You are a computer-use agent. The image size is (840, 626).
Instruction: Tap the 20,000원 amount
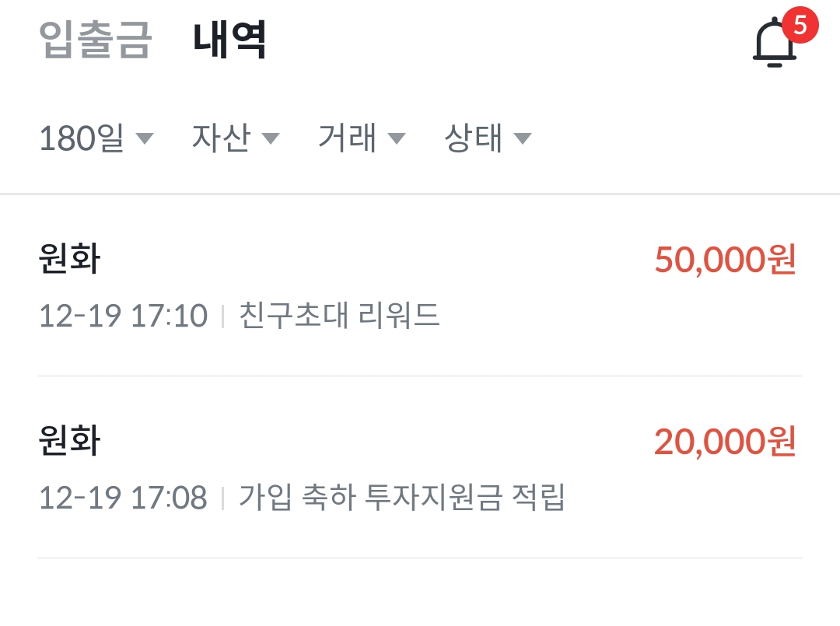tap(724, 443)
